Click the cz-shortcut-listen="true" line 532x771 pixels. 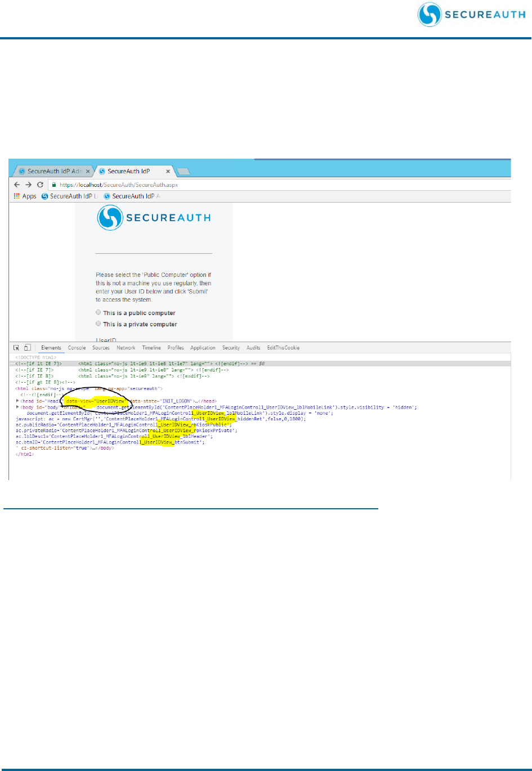coord(65,448)
